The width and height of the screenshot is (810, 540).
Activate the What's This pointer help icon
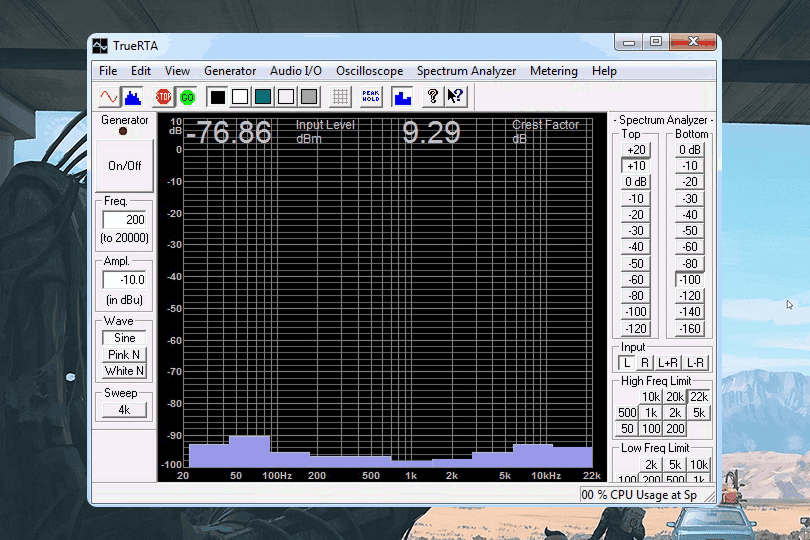[455, 97]
